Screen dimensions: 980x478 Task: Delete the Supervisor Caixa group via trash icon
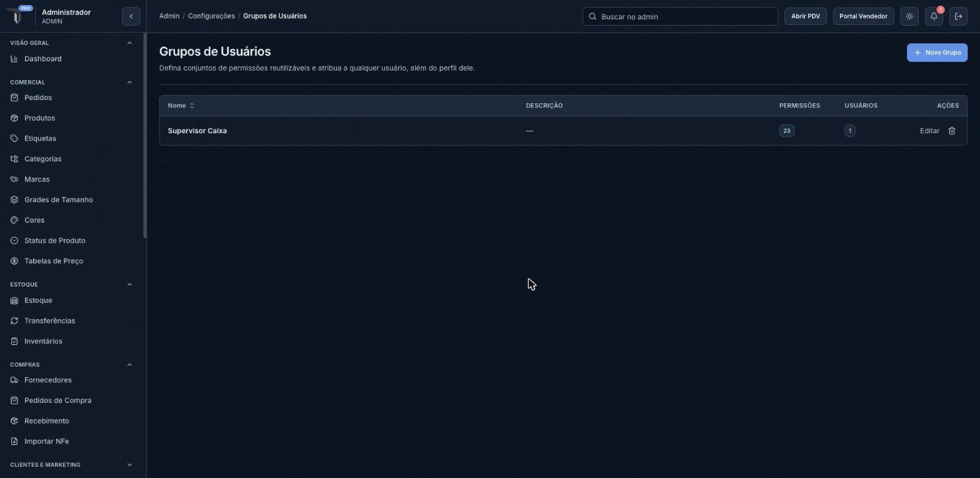pos(952,131)
